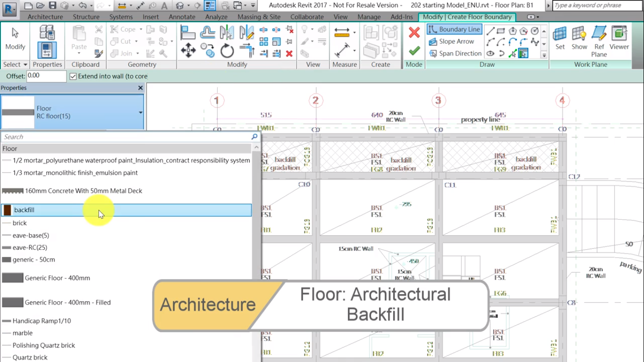
Task: Expand the Floor type selector dropdown
Action: point(140,113)
